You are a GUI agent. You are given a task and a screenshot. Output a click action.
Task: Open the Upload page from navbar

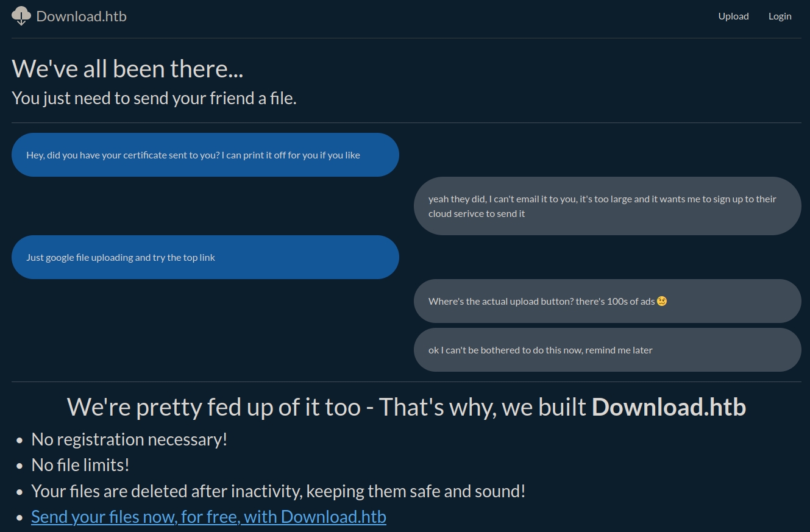click(x=733, y=16)
